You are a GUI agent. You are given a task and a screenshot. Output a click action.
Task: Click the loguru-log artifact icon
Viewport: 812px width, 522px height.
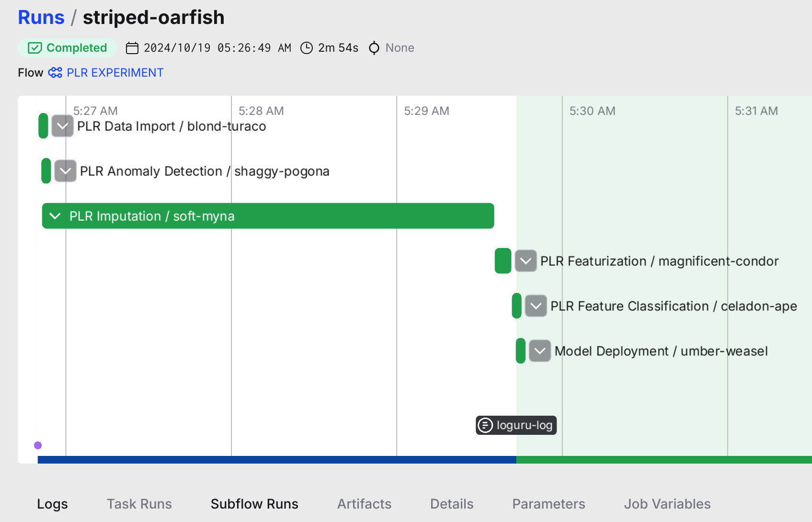pos(485,425)
